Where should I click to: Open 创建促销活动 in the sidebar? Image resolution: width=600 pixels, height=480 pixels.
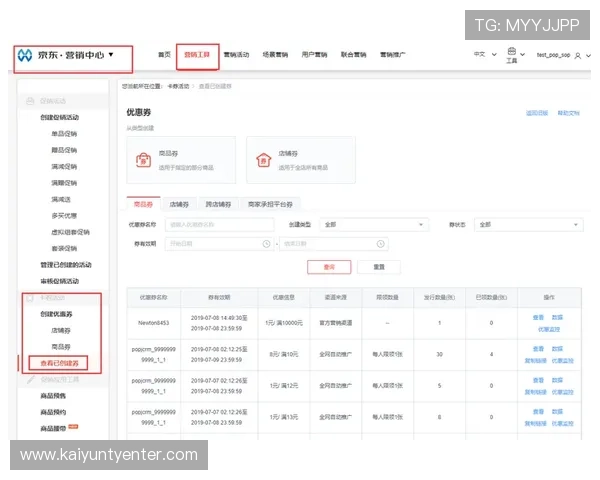click(60, 118)
